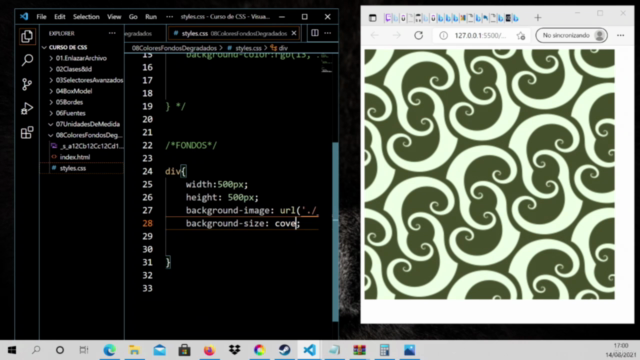Image resolution: width=640 pixels, height=360 pixels.
Task: Collapse the 08ColoresFondosDeg folder
Action: [x=89, y=135]
